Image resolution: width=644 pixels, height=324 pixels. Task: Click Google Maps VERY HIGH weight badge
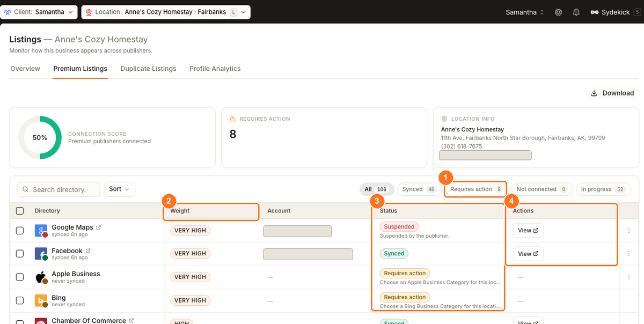(x=190, y=231)
